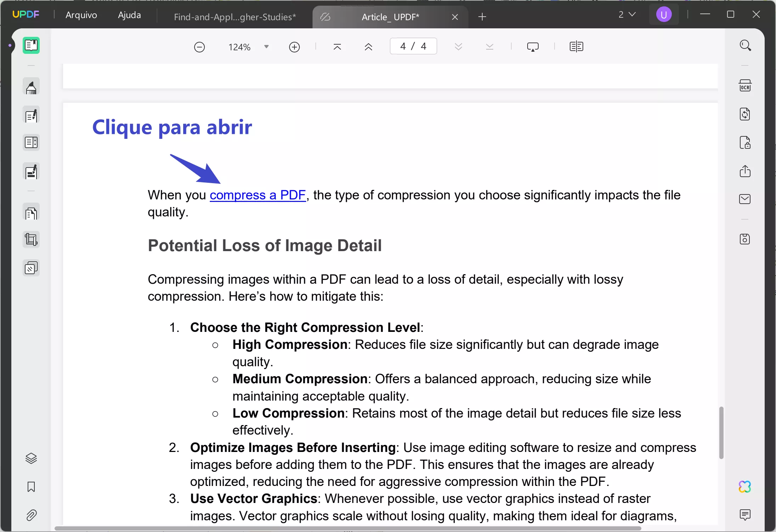Select the Crop Pages tool
The height and width of the screenshot is (532, 776).
(x=31, y=239)
